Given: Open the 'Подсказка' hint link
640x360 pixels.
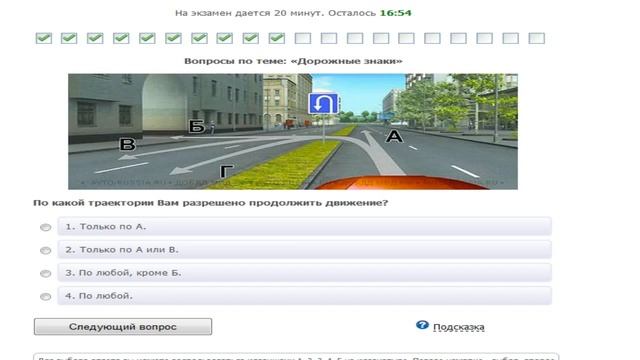Looking at the screenshot, I should (458, 327).
